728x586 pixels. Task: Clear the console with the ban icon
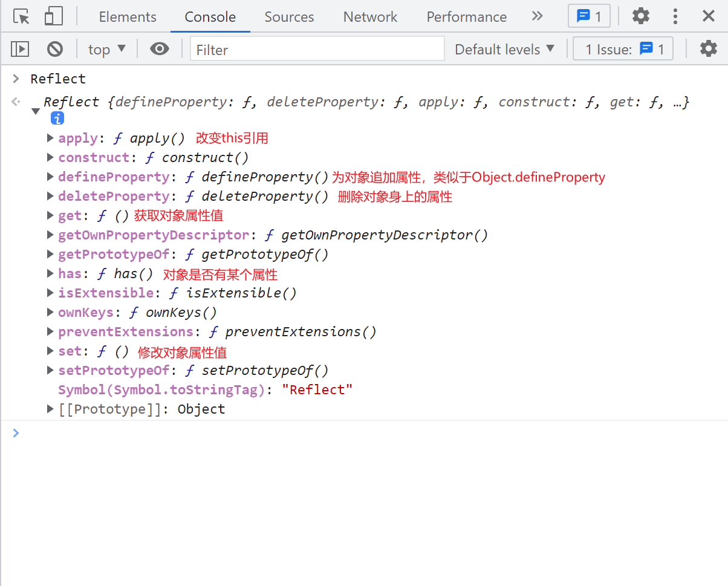click(55, 49)
